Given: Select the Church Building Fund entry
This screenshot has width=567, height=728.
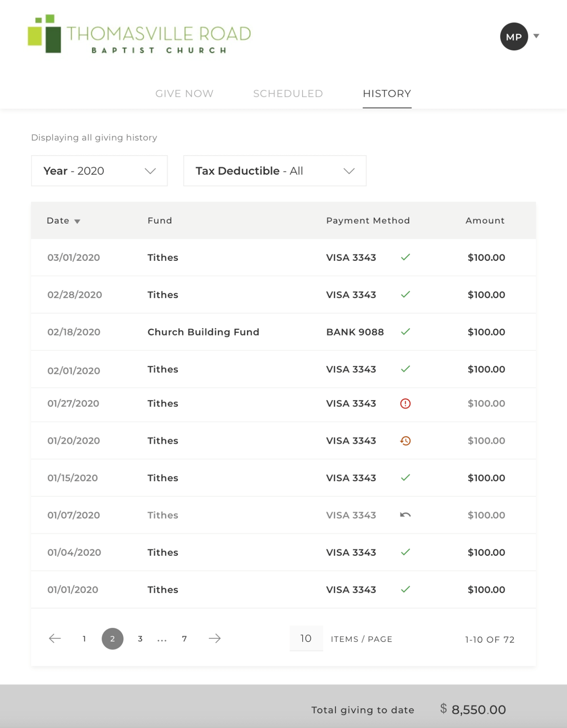Looking at the screenshot, I should [x=203, y=332].
